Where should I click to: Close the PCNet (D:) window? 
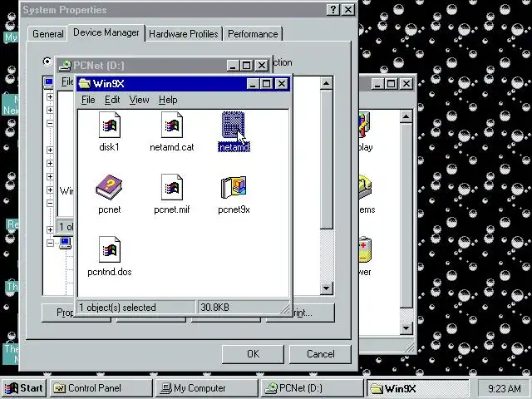(262, 65)
